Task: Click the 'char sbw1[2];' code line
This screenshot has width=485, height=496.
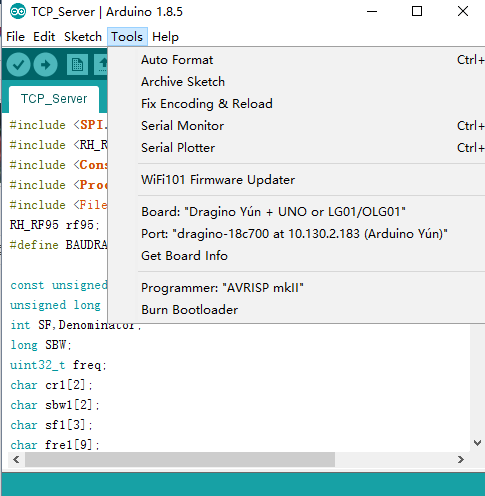Action: tap(55, 405)
